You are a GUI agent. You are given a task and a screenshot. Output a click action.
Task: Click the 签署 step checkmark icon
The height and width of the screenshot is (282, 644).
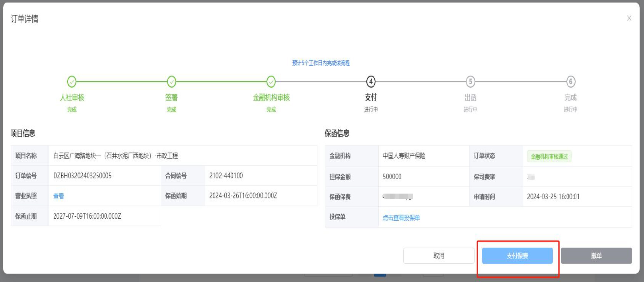(171, 82)
